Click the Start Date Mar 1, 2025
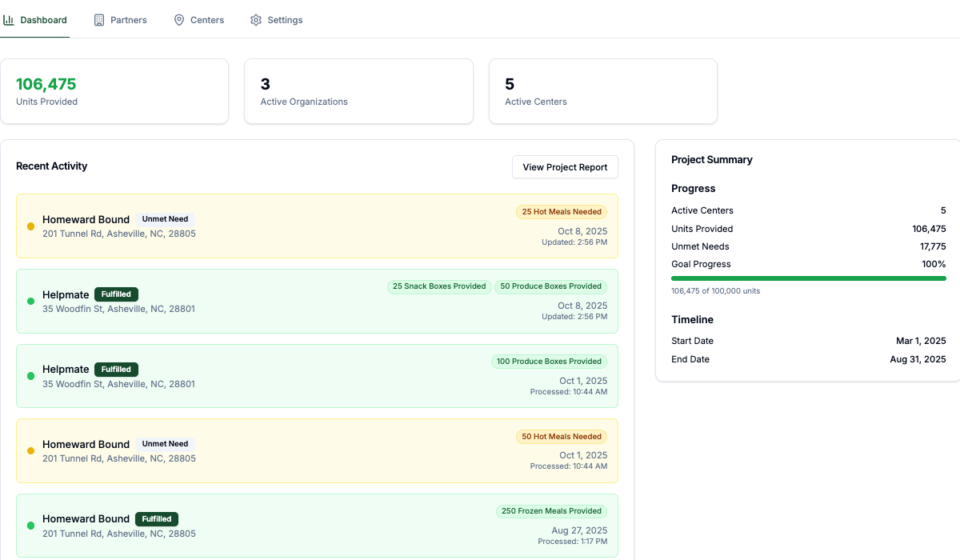 coord(921,341)
